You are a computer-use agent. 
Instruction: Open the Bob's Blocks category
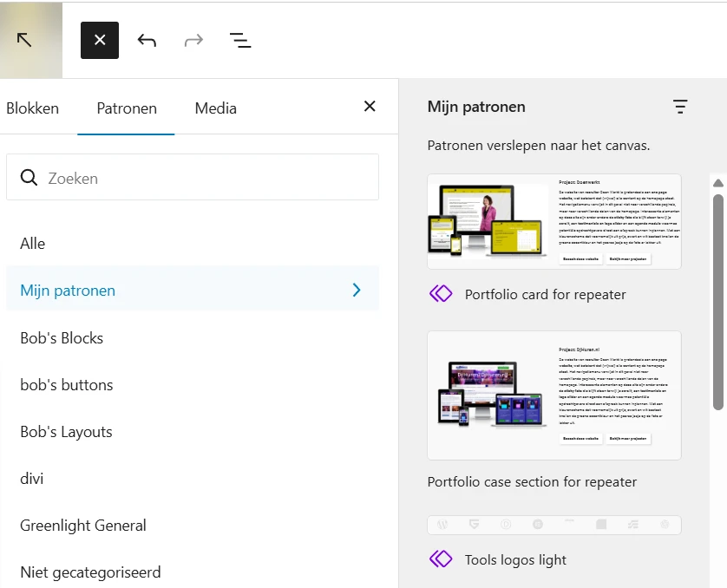pos(62,338)
